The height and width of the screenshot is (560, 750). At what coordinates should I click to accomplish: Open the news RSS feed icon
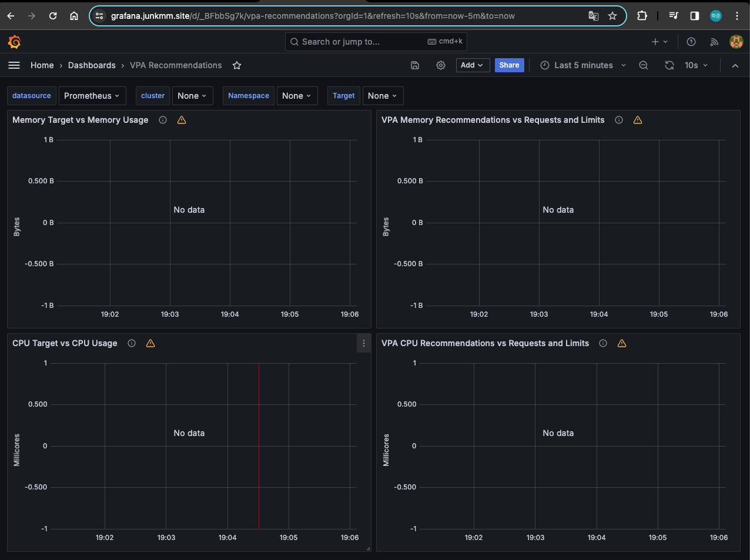click(714, 42)
